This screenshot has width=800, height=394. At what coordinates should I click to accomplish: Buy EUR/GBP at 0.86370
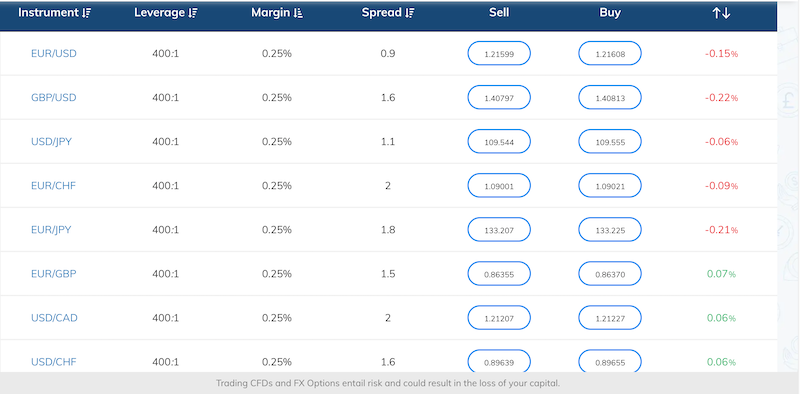click(610, 274)
